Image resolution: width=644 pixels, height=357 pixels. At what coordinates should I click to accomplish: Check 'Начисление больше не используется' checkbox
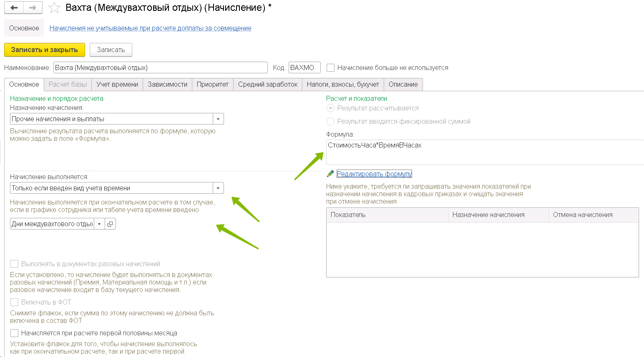[x=331, y=67]
